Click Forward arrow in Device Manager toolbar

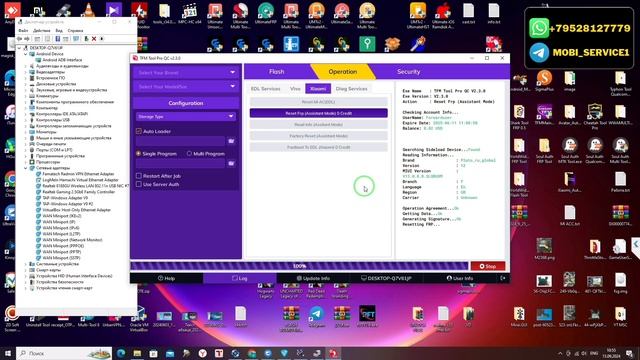point(27,39)
